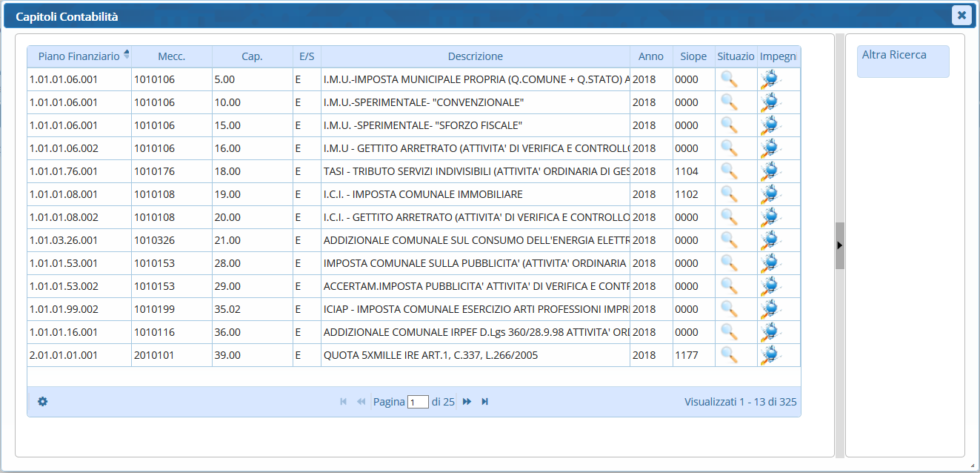Sort table by Cap. column header
This screenshot has height=473, width=980.
[x=252, y=56]
